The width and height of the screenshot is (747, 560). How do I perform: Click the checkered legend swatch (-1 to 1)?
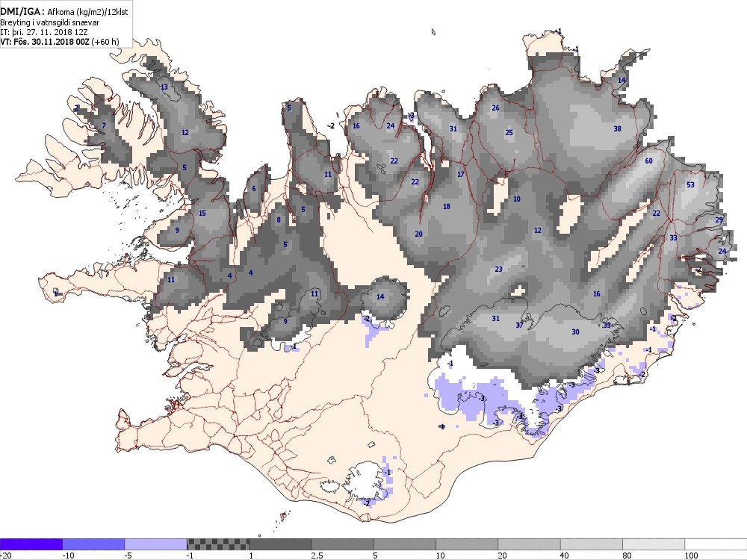(x=217, y=544)
